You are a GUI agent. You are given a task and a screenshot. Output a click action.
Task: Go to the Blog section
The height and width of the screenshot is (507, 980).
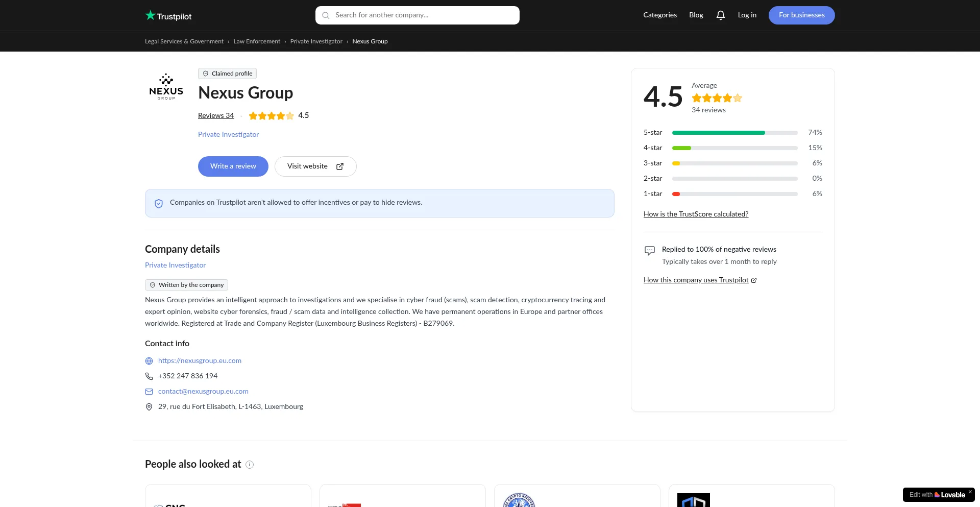pos(696,15)
